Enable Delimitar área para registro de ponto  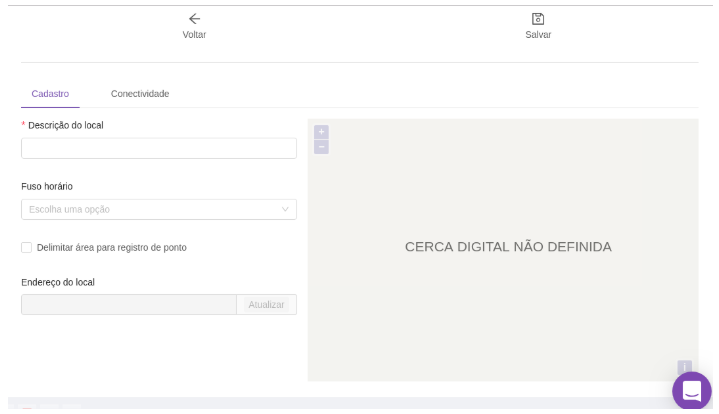(27, 248)
